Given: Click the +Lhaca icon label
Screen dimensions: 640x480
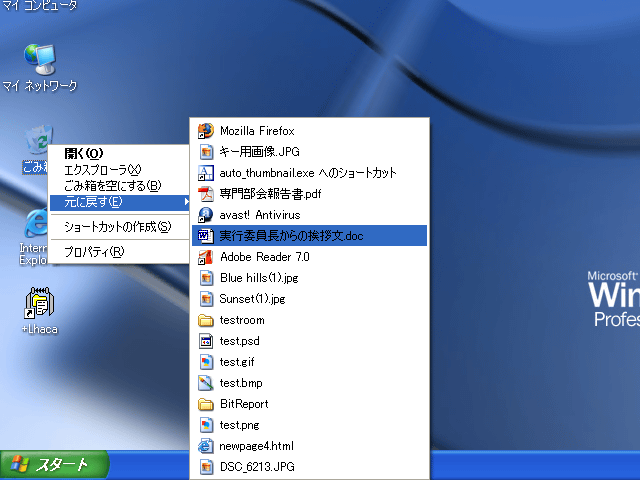Looking at the screenshot, I should [x=40, y=329].
